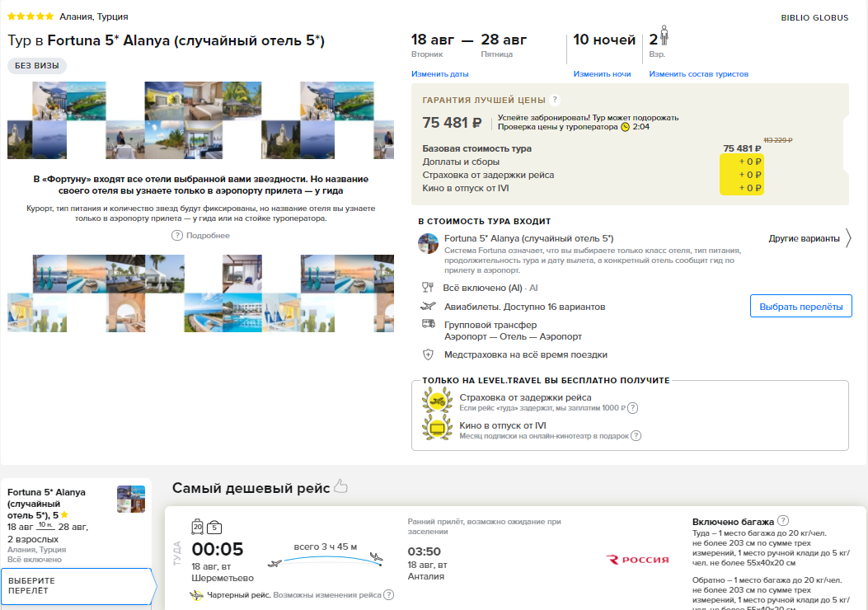Click the Медстраховка на всё время поездки text
Image resolution: width=868 pixels, height=610 pixels.
pos(526,354)
